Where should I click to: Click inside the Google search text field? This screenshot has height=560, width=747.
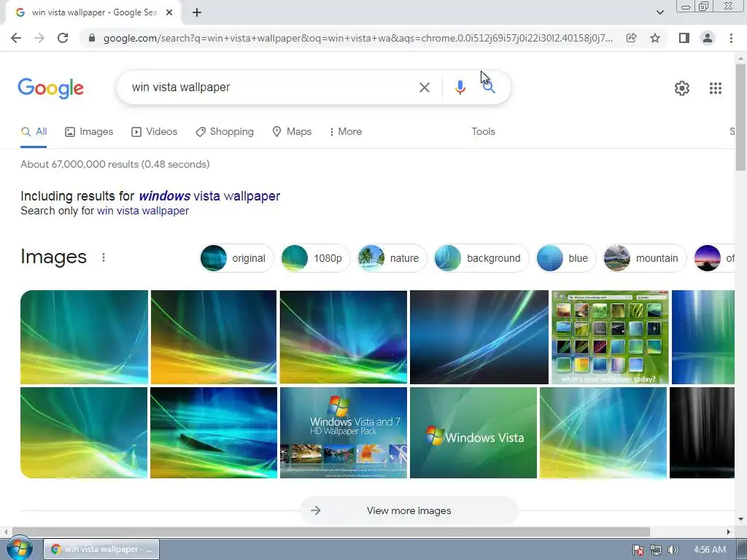pos(271,87)
